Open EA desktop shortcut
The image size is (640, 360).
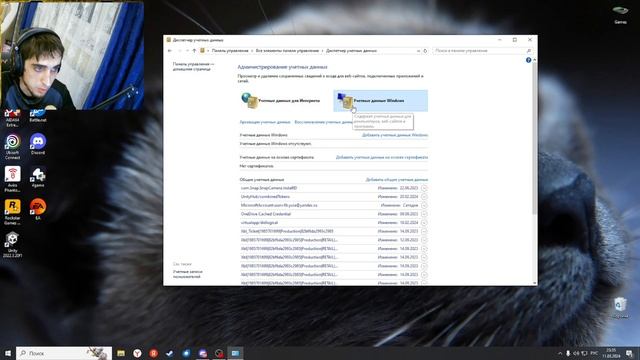click(38, 209)
